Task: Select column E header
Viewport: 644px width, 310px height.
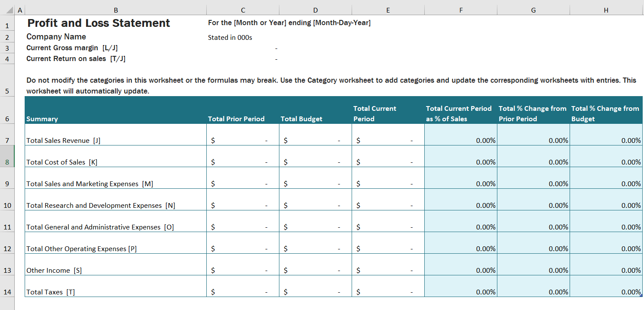Action: [x=388, y=10]
